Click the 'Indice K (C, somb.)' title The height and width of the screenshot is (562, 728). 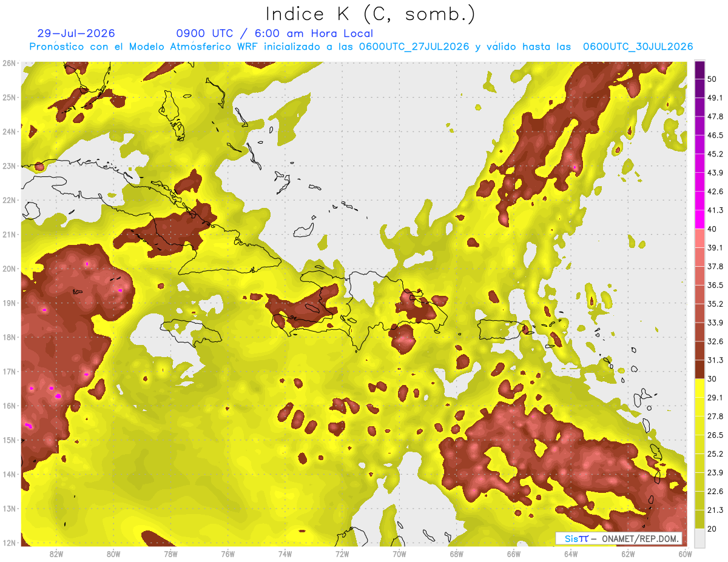click(x=371, y=14)
